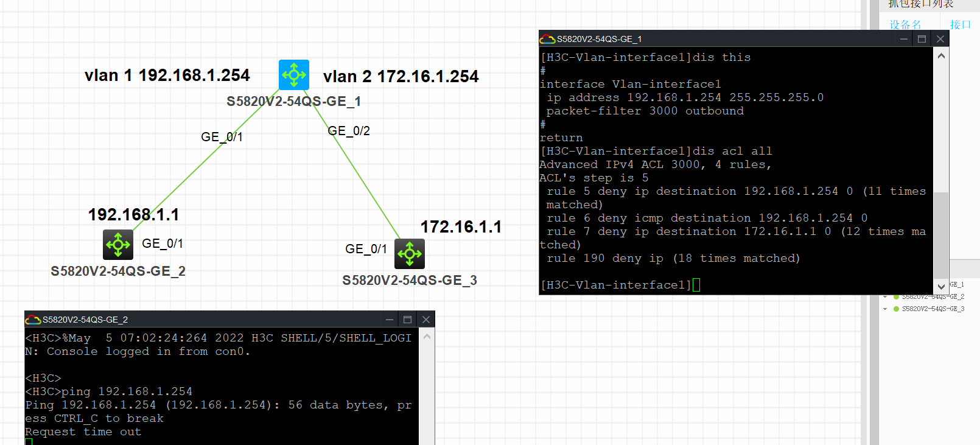Click the 设备名 column header
Viewport: 980px width, 445px height.
pyautogui.click(x=905, y=25)
